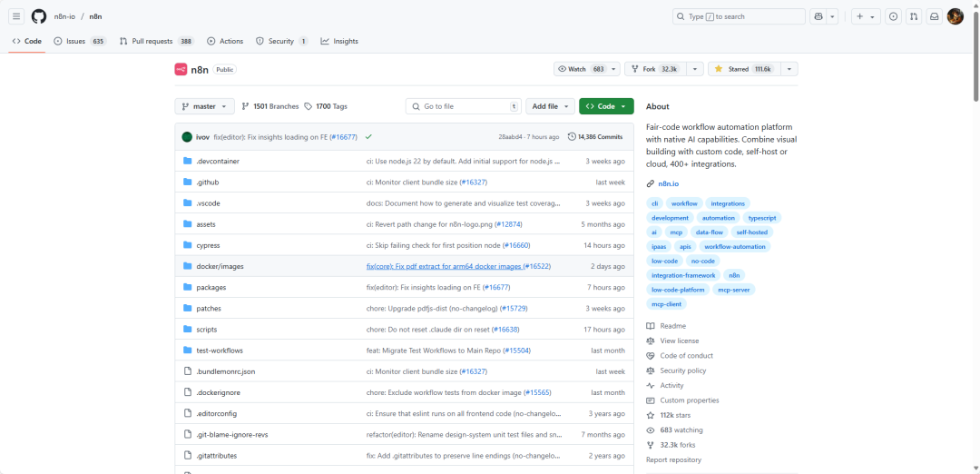Open the Copilot chat icon
Viewport: 980px width, 474px height.
[818, 17]
